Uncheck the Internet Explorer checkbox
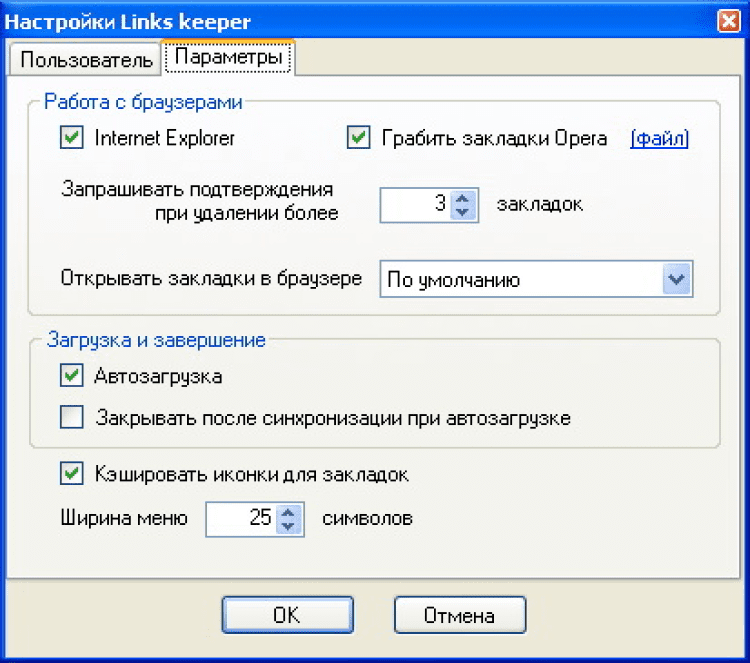The width and height of the screenshot is (750, 663). click(71, 138)
